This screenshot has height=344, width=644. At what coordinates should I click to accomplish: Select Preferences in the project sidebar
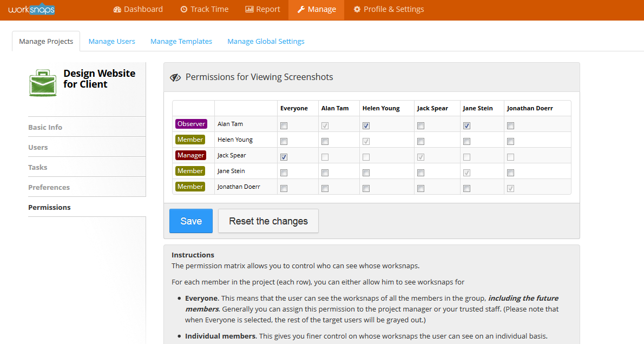(x=49, y=187)
